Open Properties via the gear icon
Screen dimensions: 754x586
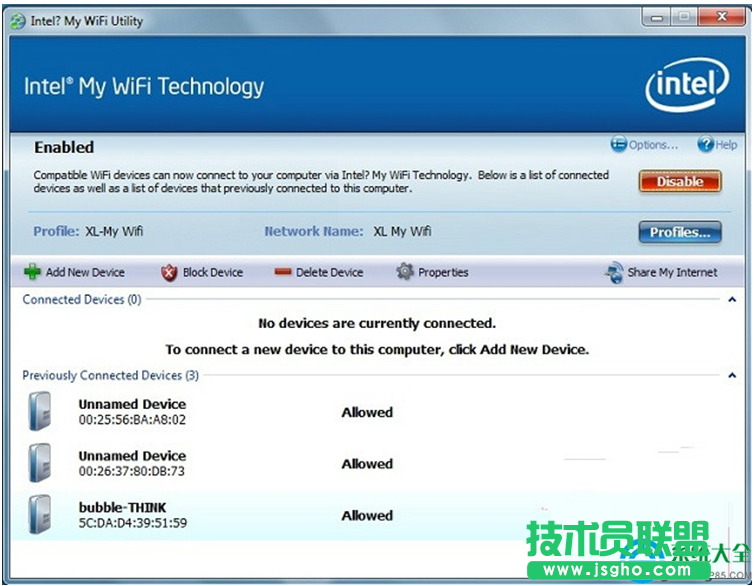(405, 272)
